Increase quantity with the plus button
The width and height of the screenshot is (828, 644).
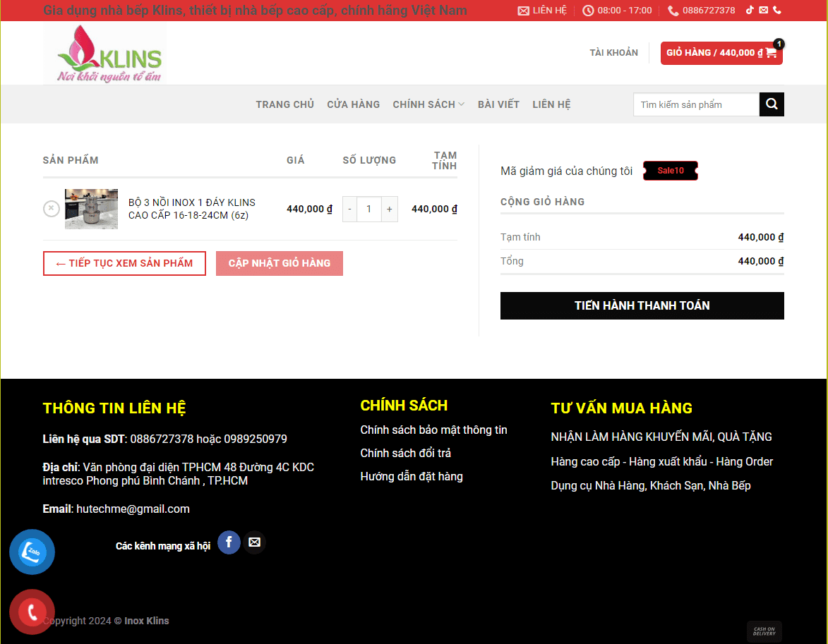click(389, 209)
